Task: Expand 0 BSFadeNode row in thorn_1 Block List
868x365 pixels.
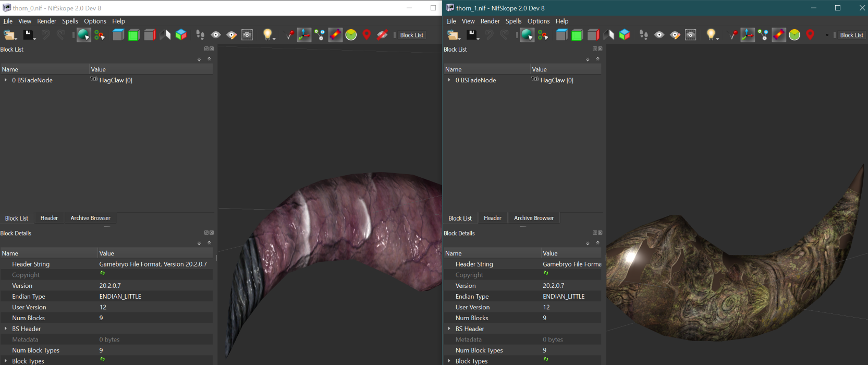Action: (x=449, y=80)
